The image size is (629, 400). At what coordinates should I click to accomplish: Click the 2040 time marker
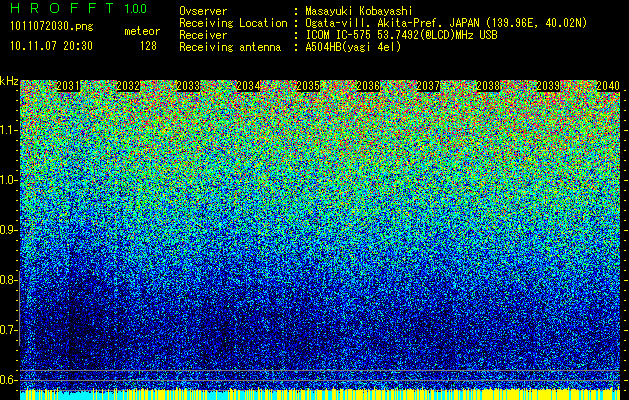[x=608, y=86]
